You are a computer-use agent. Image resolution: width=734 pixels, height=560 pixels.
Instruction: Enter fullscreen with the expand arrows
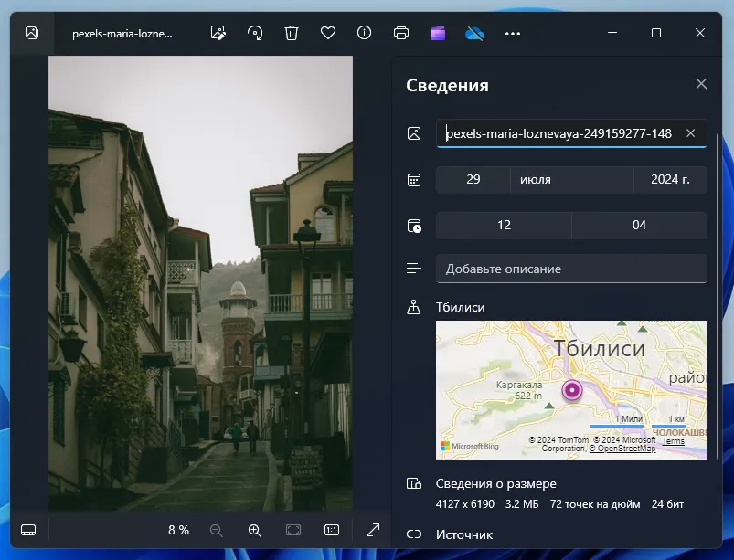(373, 530)
